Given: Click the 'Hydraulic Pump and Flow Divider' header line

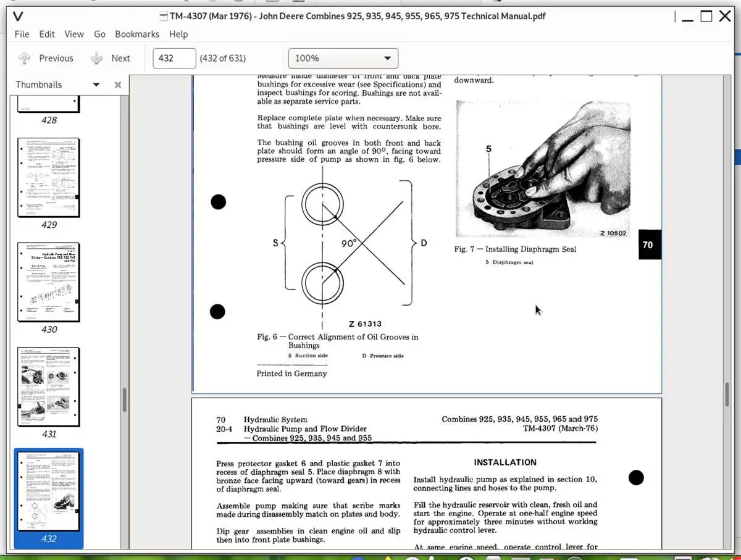Looking at the screenshot, I should click(305, 428).
